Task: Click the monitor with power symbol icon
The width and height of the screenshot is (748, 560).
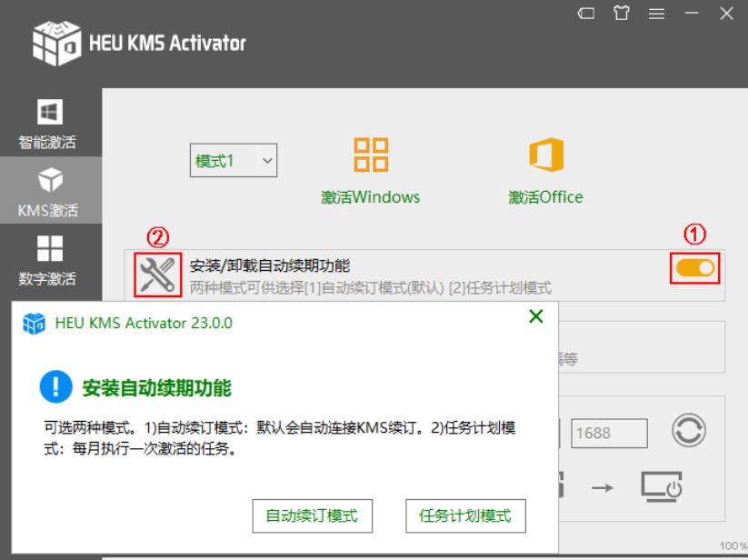Action: pyautogui.click(x=661, y=486)
